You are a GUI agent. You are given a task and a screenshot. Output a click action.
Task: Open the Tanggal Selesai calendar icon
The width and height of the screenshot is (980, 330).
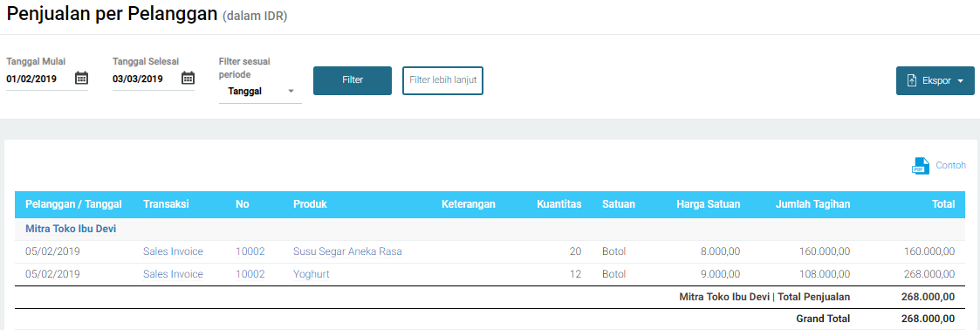[188, 78]
